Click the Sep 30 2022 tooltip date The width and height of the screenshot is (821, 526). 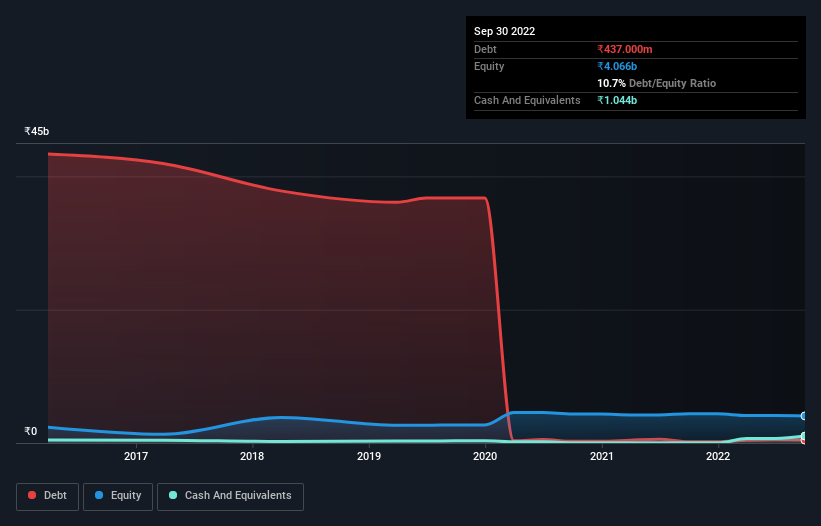tap(504, 31)
